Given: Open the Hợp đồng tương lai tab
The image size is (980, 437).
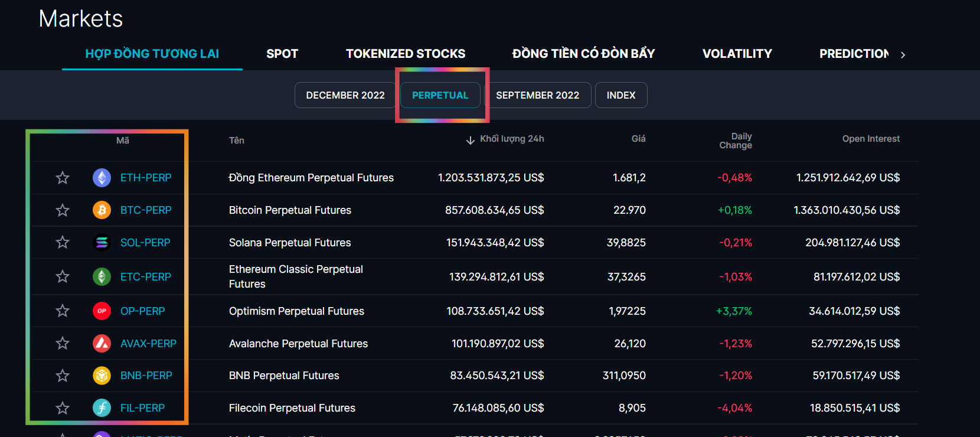Looking at the screenshot, I should 152,54.
